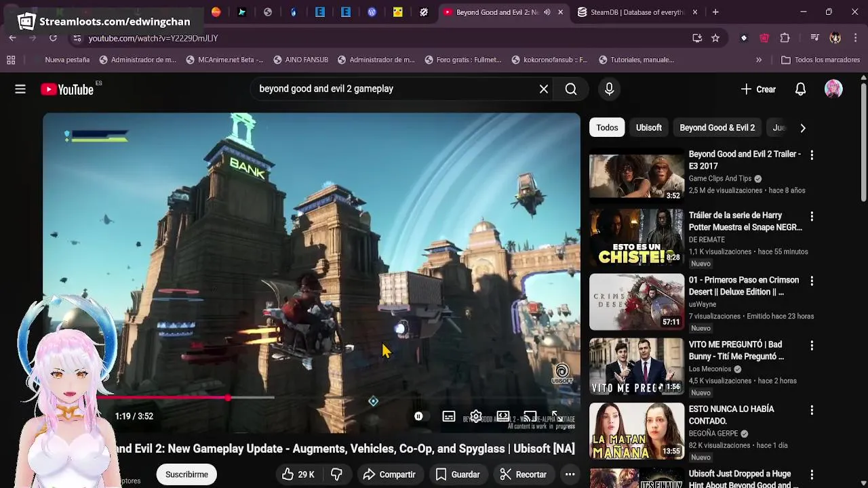Open options for E3 2017 trailer video
This screenshot has height=488, width=868.
(812, 155)
